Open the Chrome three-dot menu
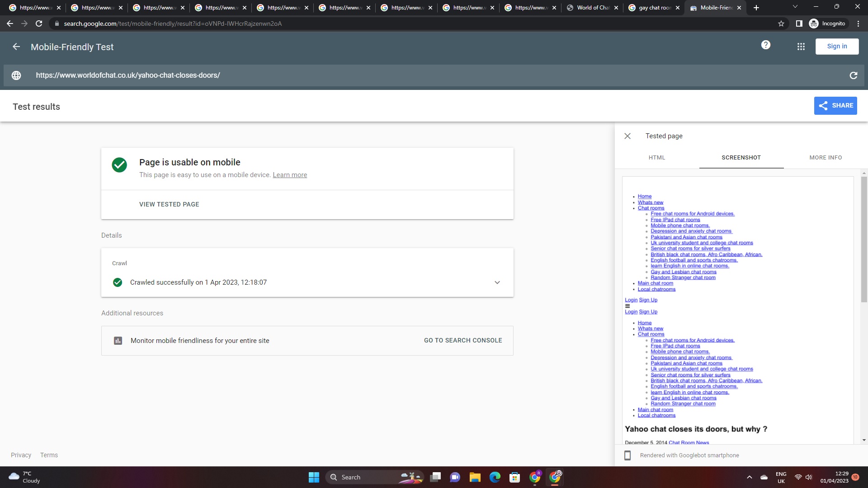Image resolution: width=868 pixels, height=488 pixels. coord(858,23)
